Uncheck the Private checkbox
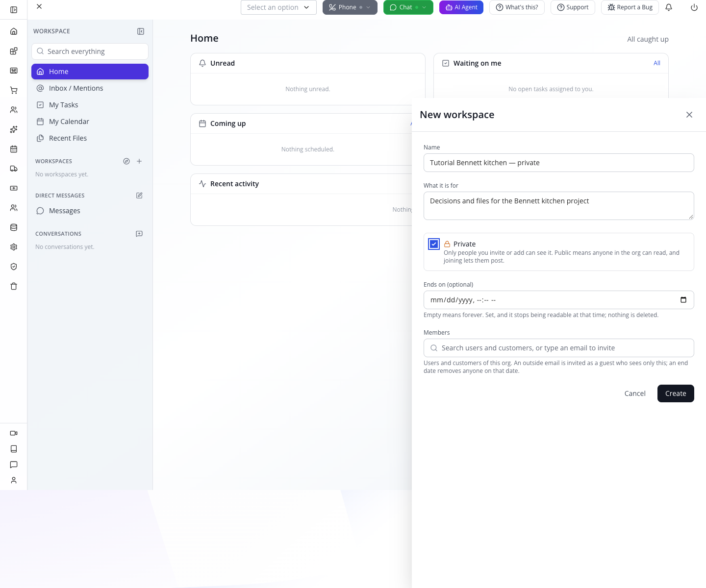 tap(434, 244)
